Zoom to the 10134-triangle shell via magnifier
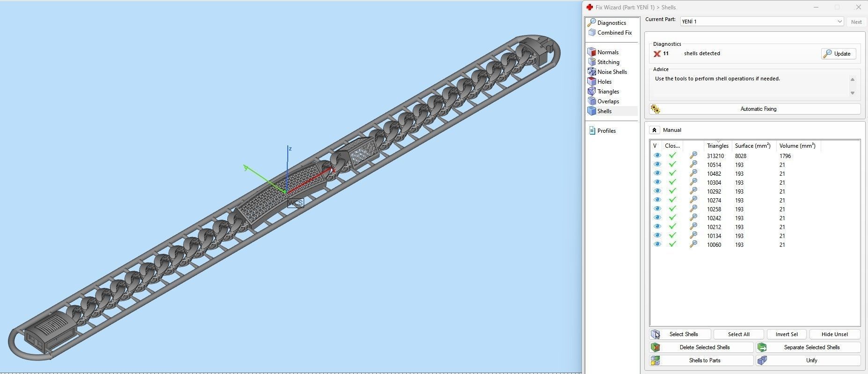Viewport: 868px width, 374px height. pyautogui.click(x=693, y=235)
